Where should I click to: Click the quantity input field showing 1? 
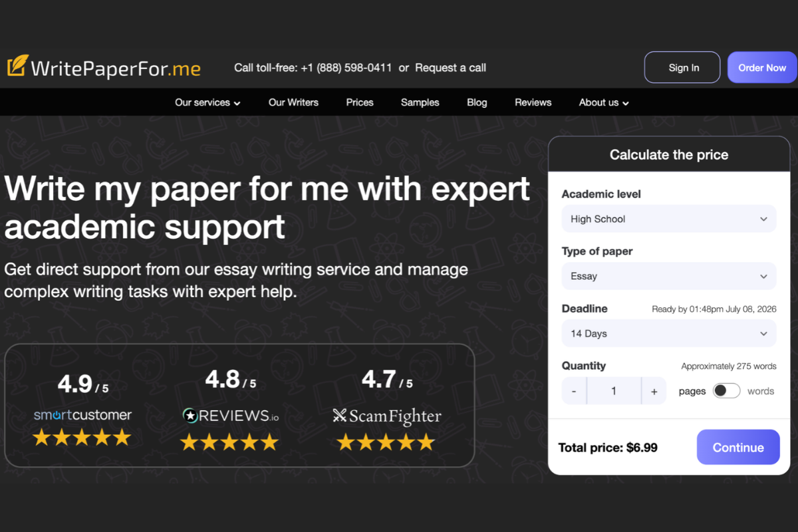pyautogui.click(x=614, y=391)
